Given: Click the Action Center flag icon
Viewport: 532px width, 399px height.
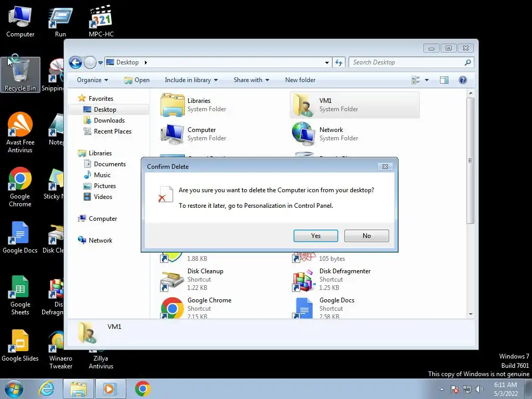Looking at the screenshot, I should point(455,389).
